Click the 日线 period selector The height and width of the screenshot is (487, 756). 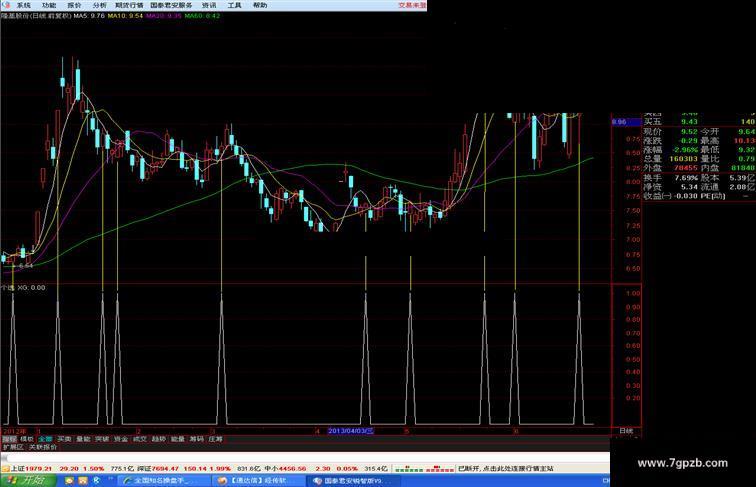tap(626, 431)
